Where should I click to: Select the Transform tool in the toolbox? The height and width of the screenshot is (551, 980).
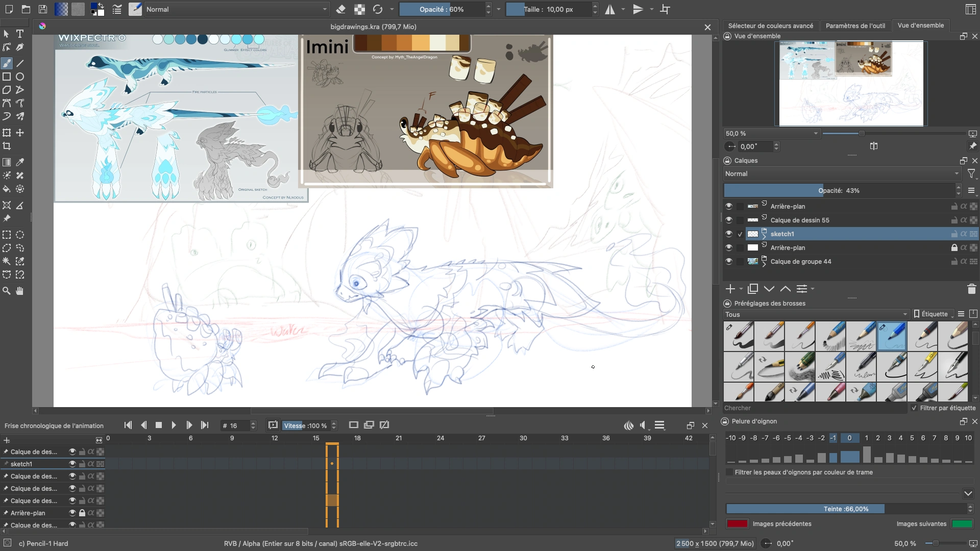(7, 132)
